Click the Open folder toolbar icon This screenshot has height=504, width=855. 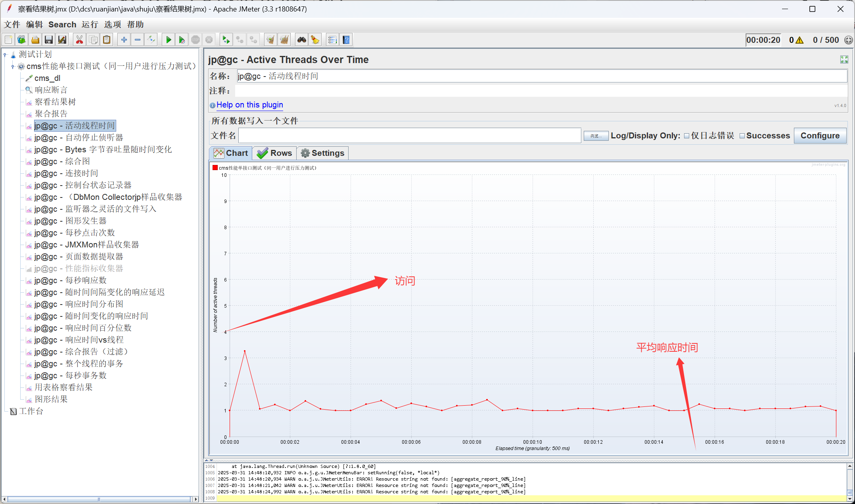[35, 40]
